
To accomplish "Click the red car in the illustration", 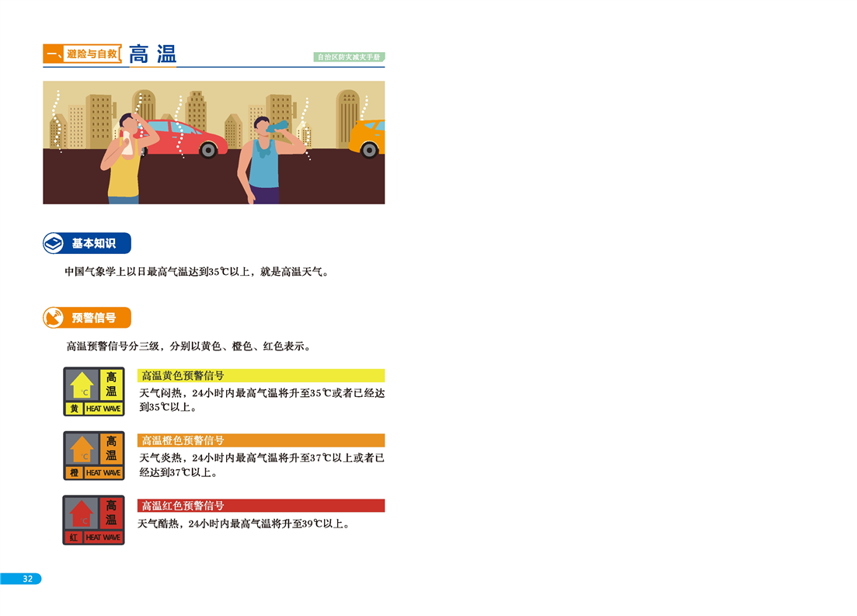I will click(x=183, y=139).
